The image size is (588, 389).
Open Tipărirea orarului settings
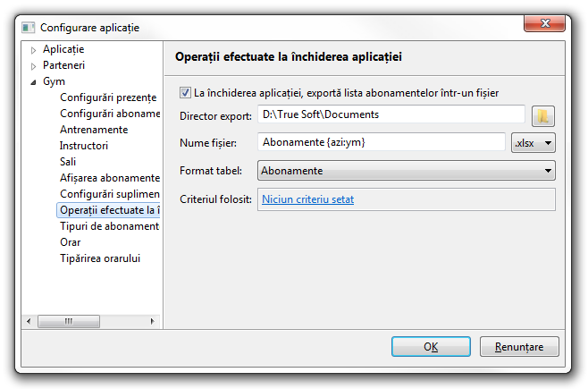tap(99, 258)
